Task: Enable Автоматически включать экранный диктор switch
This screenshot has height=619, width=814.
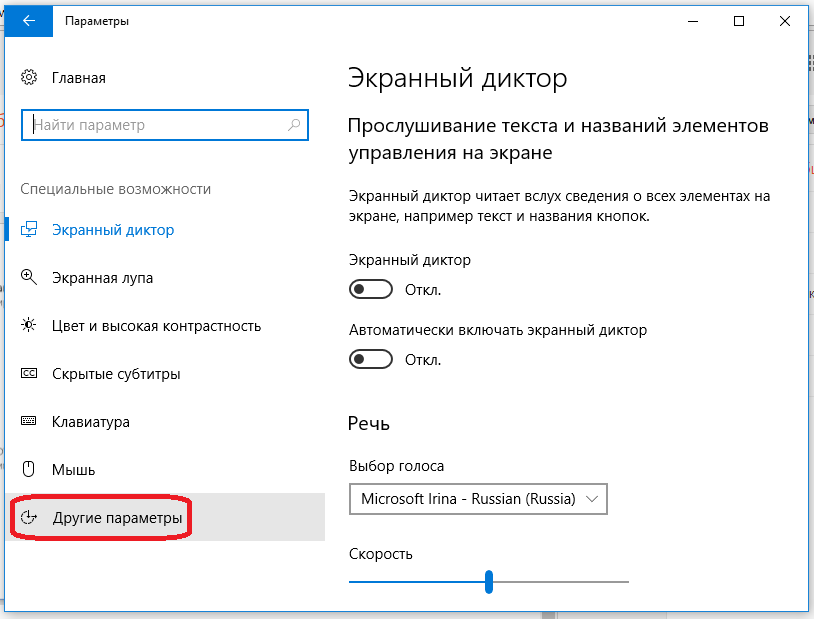Action: tap(371, 359)
